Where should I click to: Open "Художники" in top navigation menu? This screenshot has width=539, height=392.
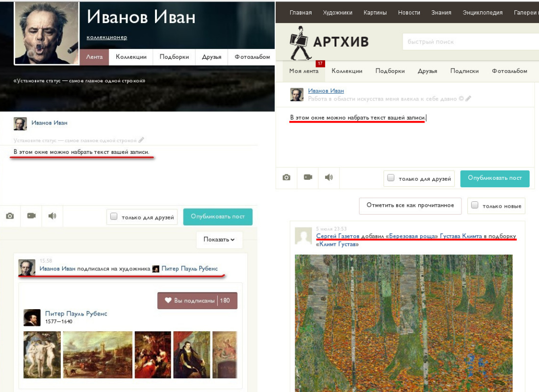coord(337,13)
